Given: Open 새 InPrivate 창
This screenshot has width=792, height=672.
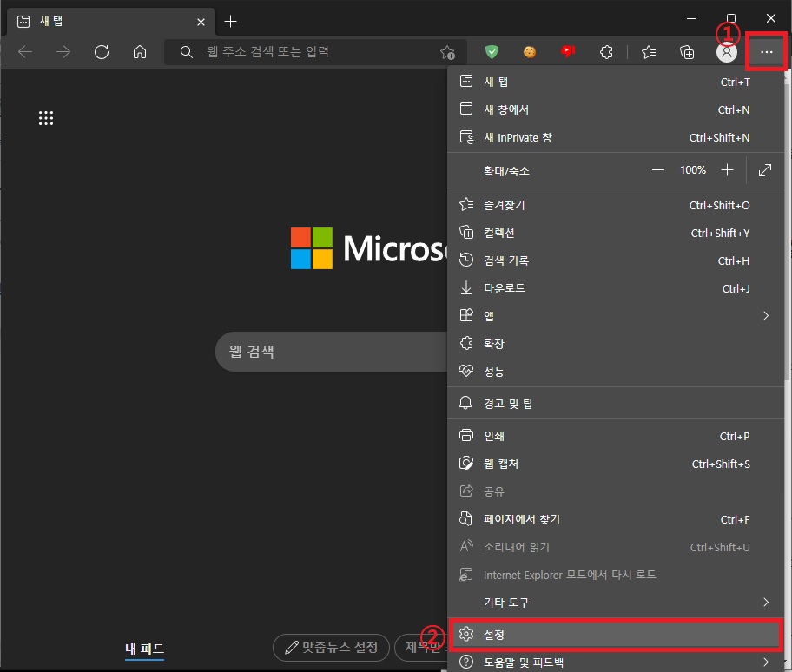Looking at the screenshot, I should 615,137.
